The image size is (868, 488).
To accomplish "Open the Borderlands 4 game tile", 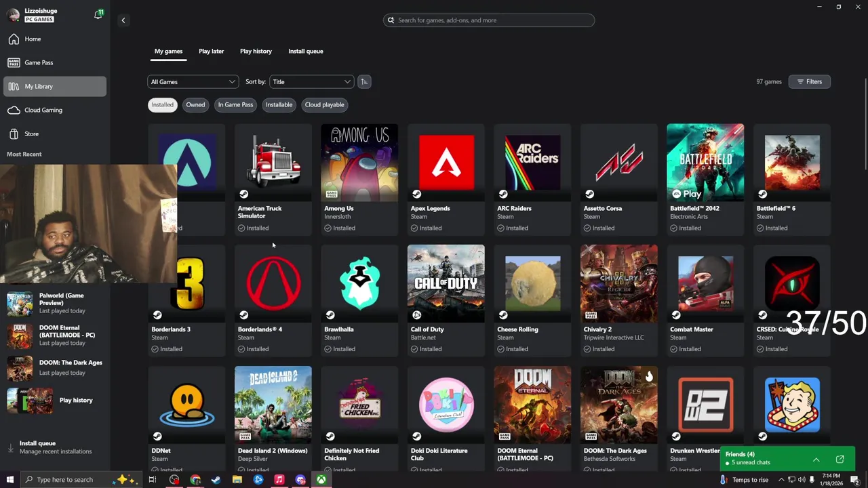I will 273,300.
